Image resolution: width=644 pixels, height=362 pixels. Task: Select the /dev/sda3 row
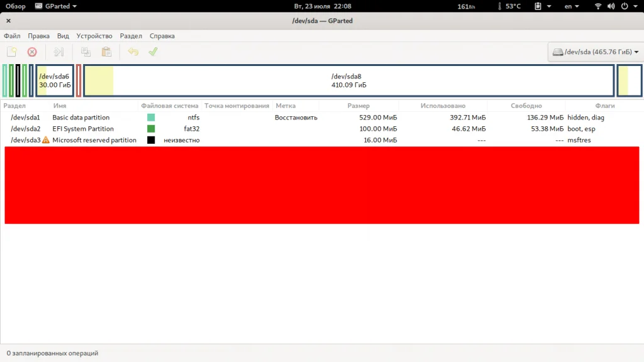322,140
